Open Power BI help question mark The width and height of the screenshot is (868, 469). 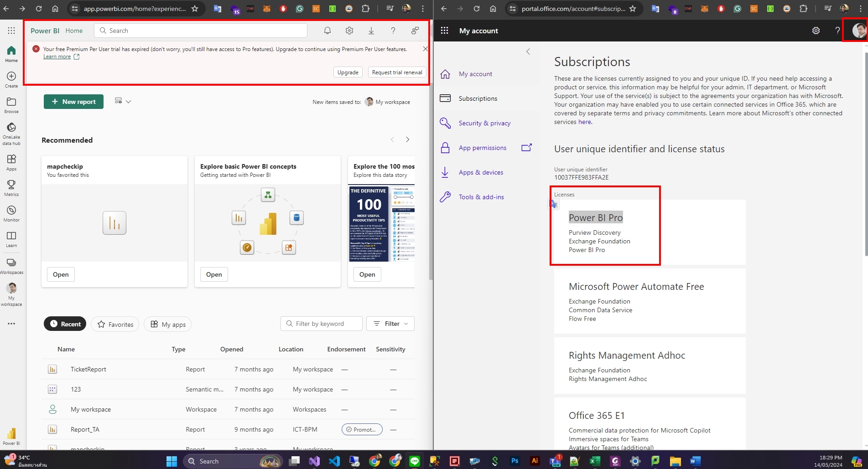(393, 31)
